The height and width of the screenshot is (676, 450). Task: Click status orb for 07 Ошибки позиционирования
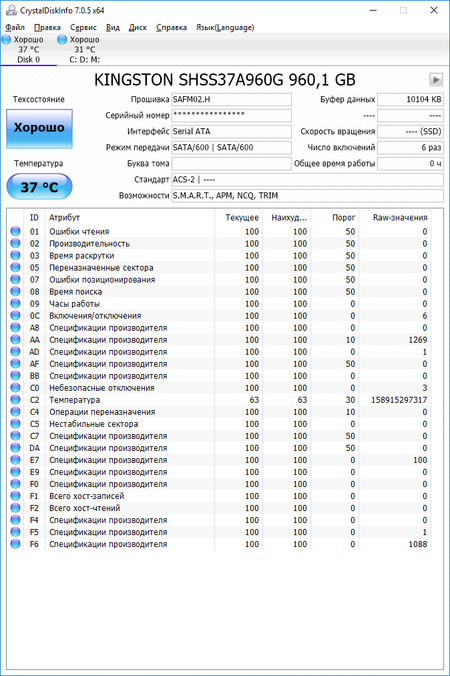tap(16, 280)
